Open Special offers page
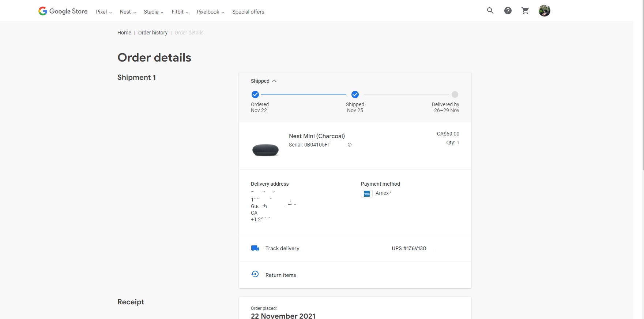Screen dimensions: 644x319 coord(248,12)
